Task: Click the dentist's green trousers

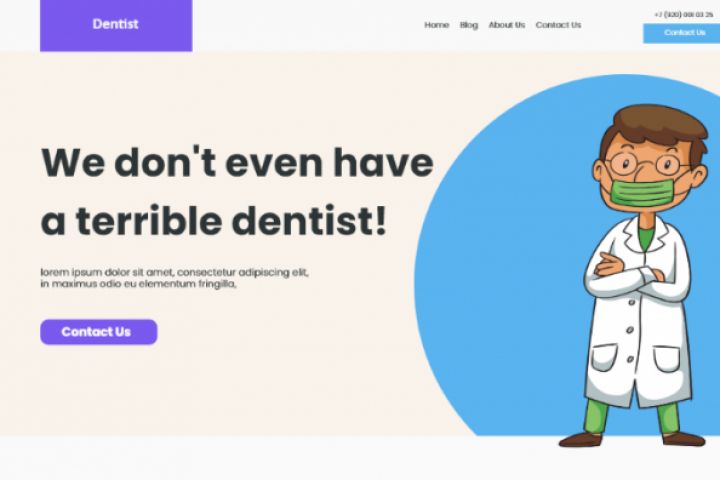Action: coord(634,417)
